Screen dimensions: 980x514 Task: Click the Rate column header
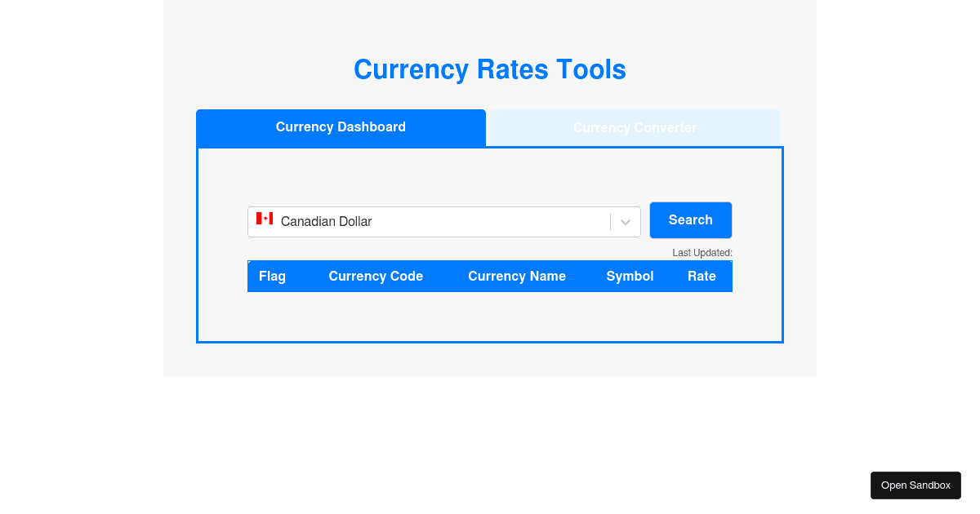(x=702, y=277)
